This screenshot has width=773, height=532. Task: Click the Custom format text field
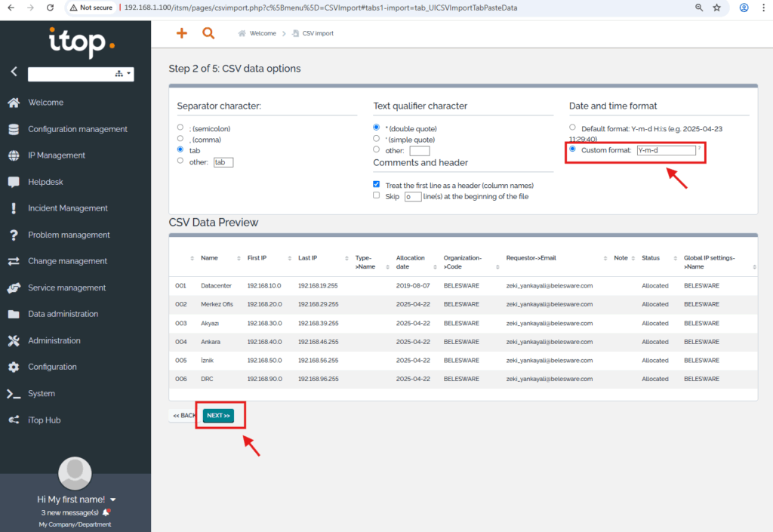pyautogui.click(x=666, y=150)
